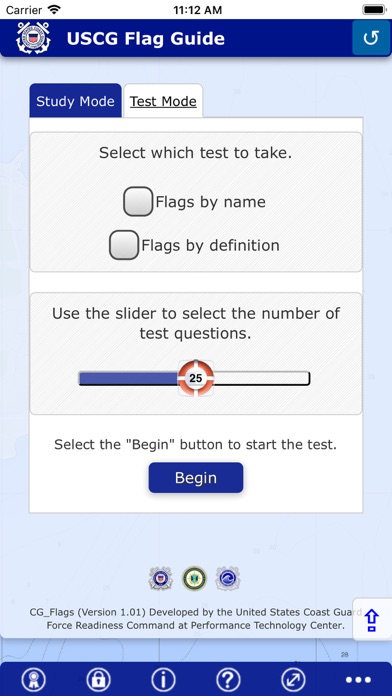Open the three-dots more menu
392x696 pixels.
[x=358, y=680]
